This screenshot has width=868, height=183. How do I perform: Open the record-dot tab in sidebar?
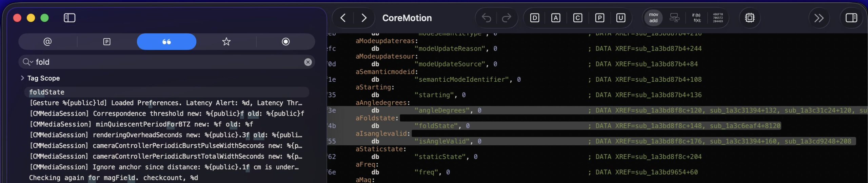point(286,42)
